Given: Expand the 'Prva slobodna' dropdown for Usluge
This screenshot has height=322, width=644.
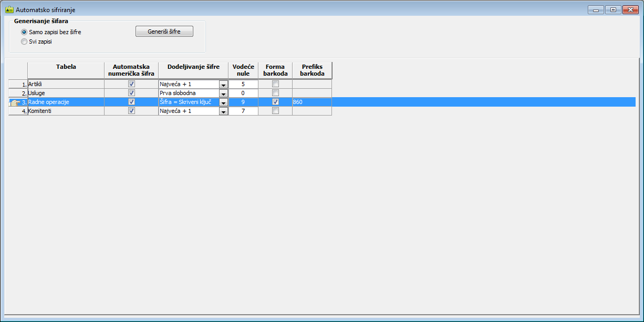Looking at the screenshot, I should [223, 94].
